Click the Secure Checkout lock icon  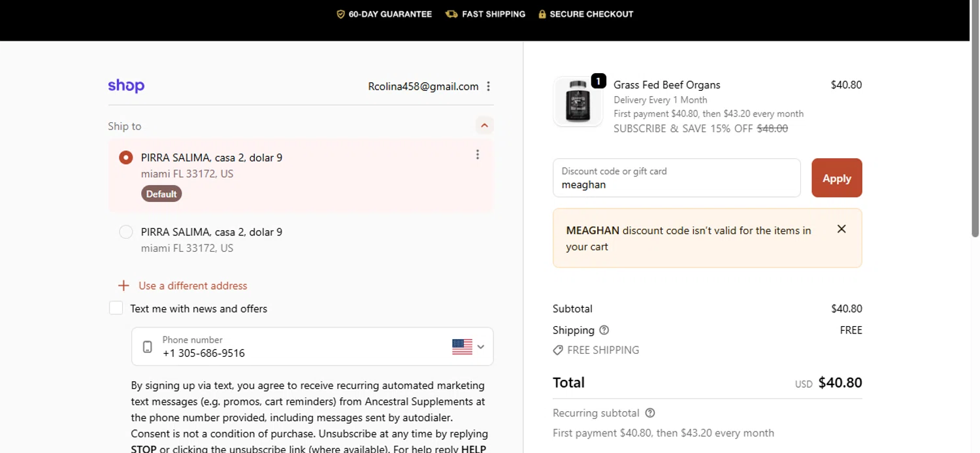pyautogui.click(x=542, y=14)
